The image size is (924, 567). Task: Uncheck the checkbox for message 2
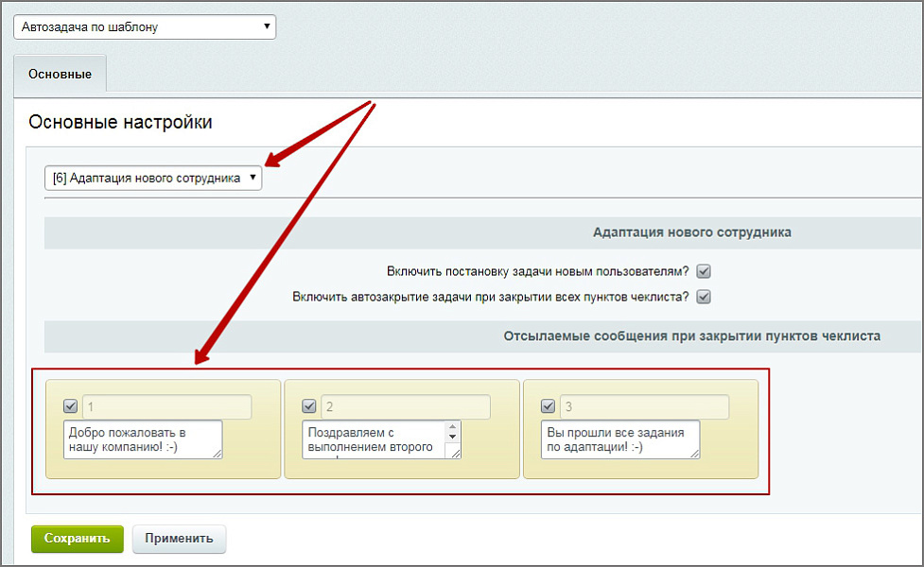pyautogui.click(x=309, y=406)
